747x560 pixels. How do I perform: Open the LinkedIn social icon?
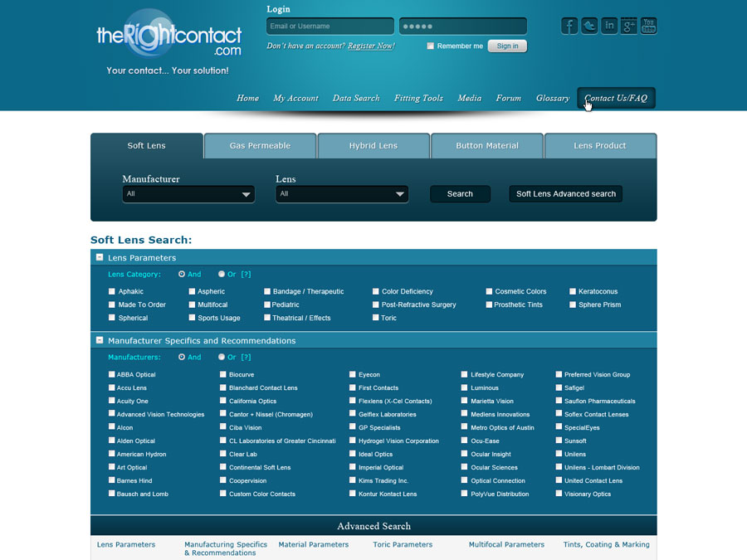tap(609, 26)
